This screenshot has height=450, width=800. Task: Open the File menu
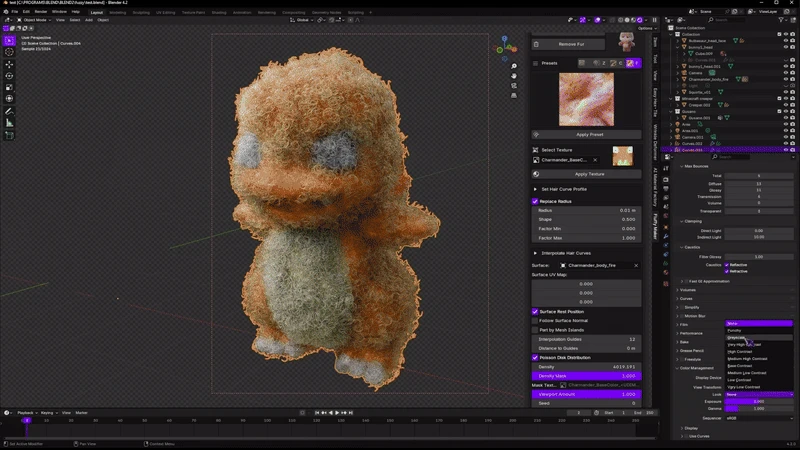point(15,12)
